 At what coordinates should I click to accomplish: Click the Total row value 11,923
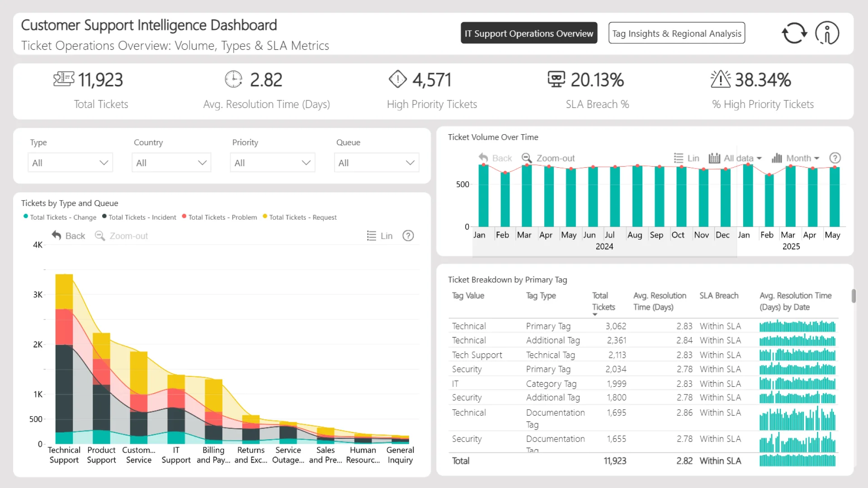click(615, 461)
